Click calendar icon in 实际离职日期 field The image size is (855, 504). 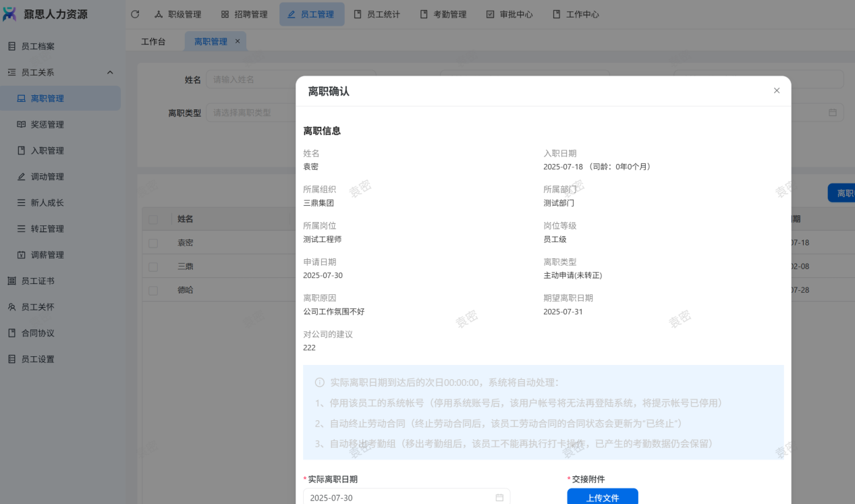[x=499, y=498]
